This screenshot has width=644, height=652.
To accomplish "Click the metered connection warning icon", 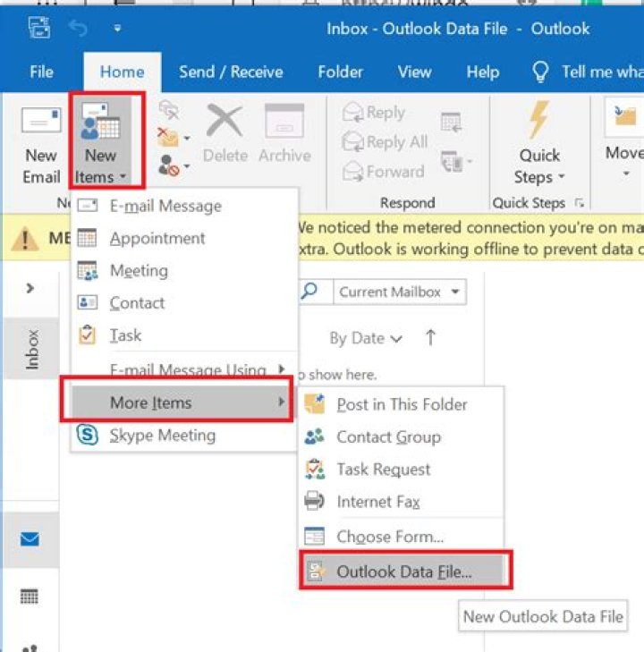I will [x=25, y=239].
